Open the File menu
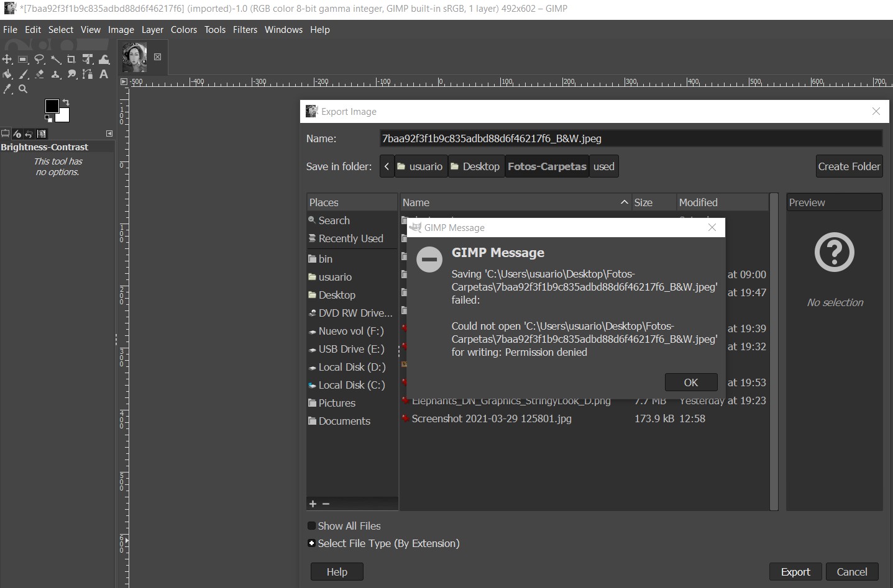 coord(10,29)
